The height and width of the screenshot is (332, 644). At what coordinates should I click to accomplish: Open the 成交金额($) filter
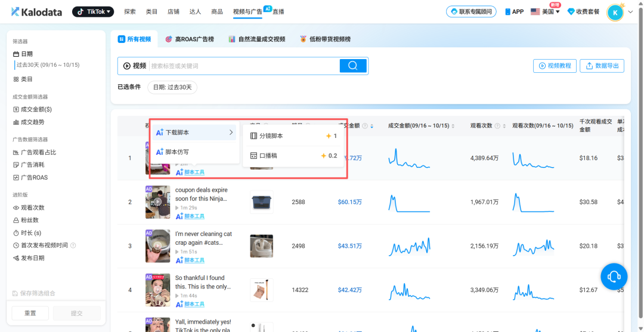(32, 109)
